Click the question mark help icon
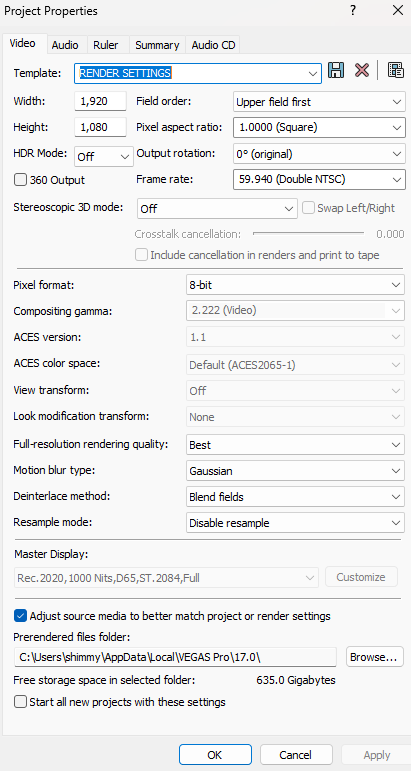 click(x=353, y=11)
